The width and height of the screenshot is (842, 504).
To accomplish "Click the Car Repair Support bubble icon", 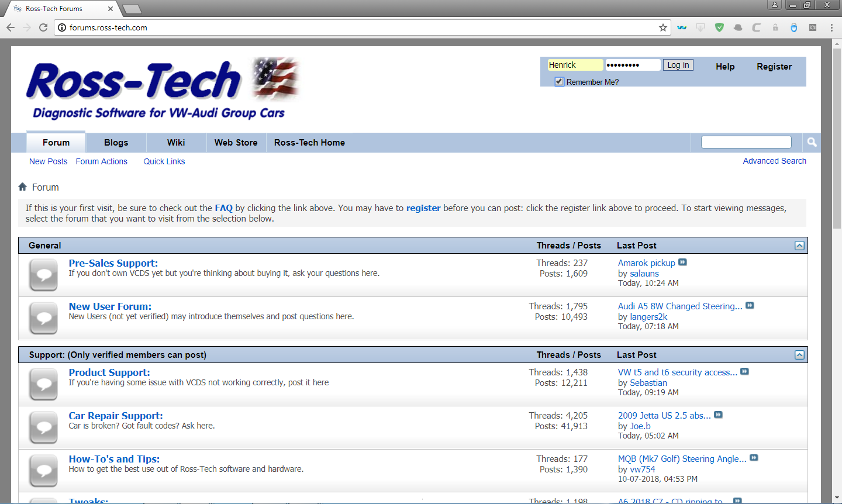I will [44, 427].
